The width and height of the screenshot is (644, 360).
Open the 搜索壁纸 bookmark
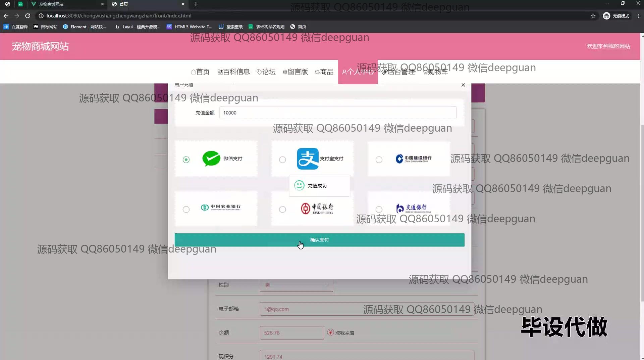point(231,27)
